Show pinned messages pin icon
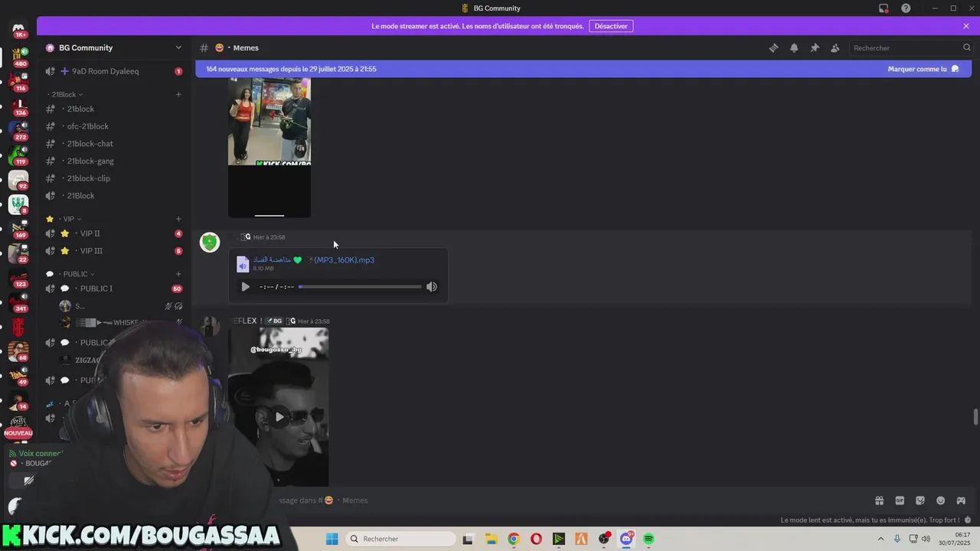The width and height of the screenshot is (980, 551). click(x=815, y=47)
